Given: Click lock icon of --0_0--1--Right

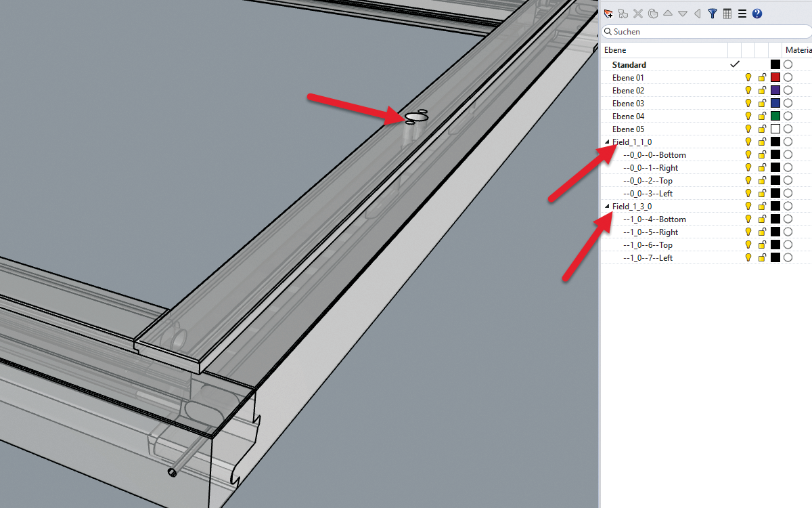Looking at the screenshot, I should (762, 168).
